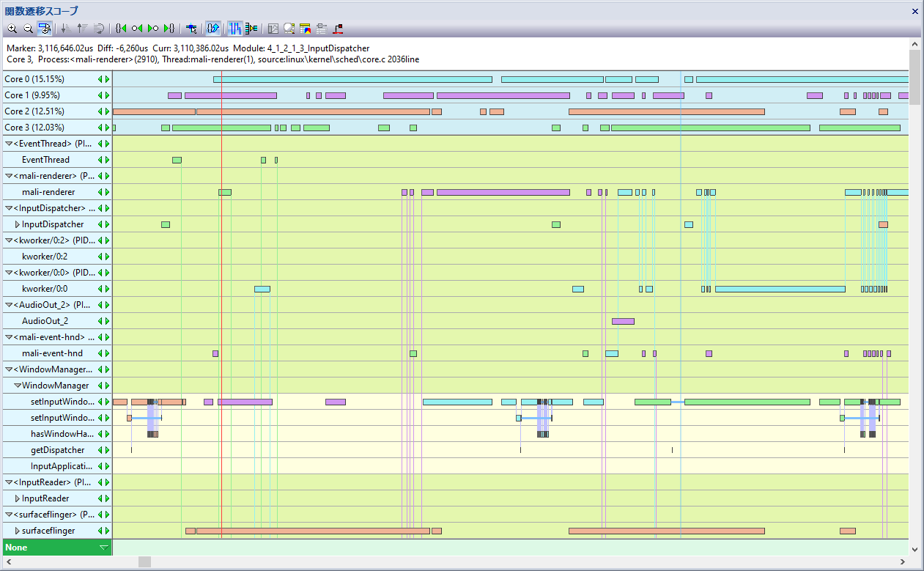924x571 pixels.
Task: Click the marker cursor pointer toolbar icon
Action: (191, 29)
